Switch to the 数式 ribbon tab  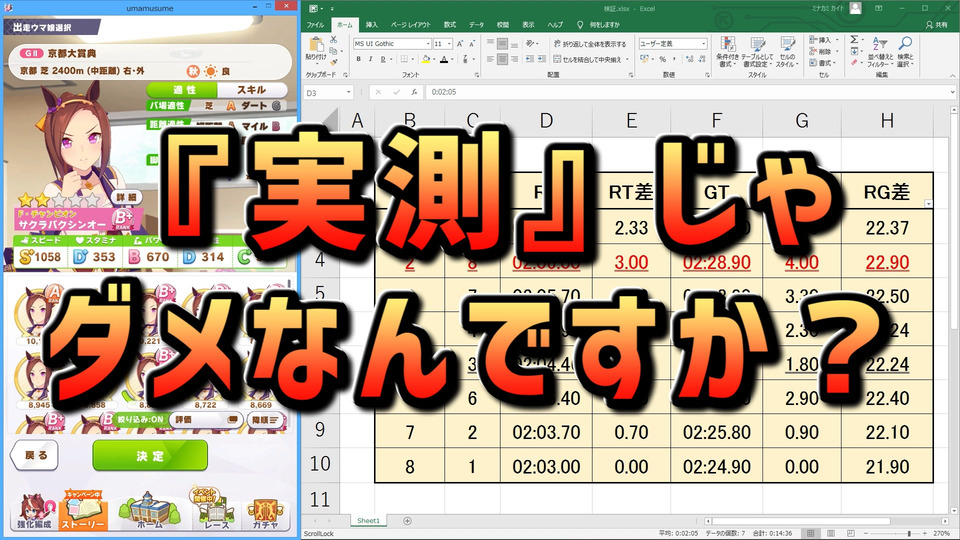tap(450, 25)
